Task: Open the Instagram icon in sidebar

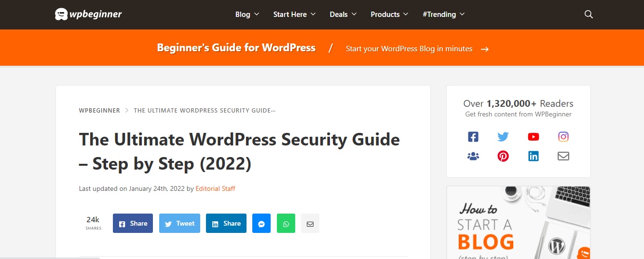Action: click(563, 137)
